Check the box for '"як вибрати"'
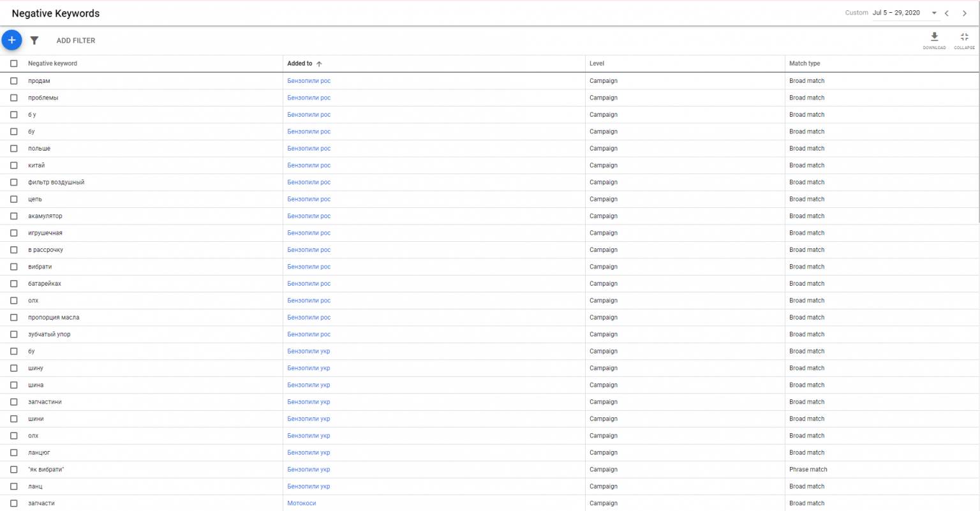Image resolution: width=980 pixels, height=511 pixels. (14, 470)
